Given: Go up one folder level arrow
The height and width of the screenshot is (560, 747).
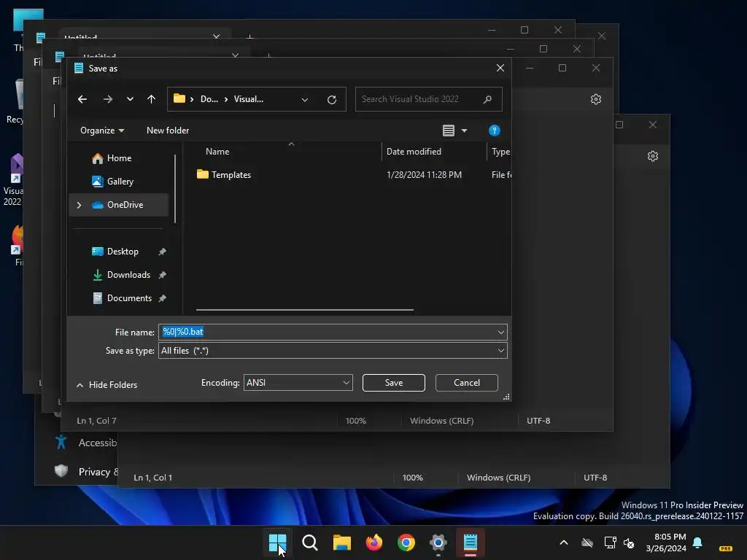Looking at the screenshot, I should point(152,99).
